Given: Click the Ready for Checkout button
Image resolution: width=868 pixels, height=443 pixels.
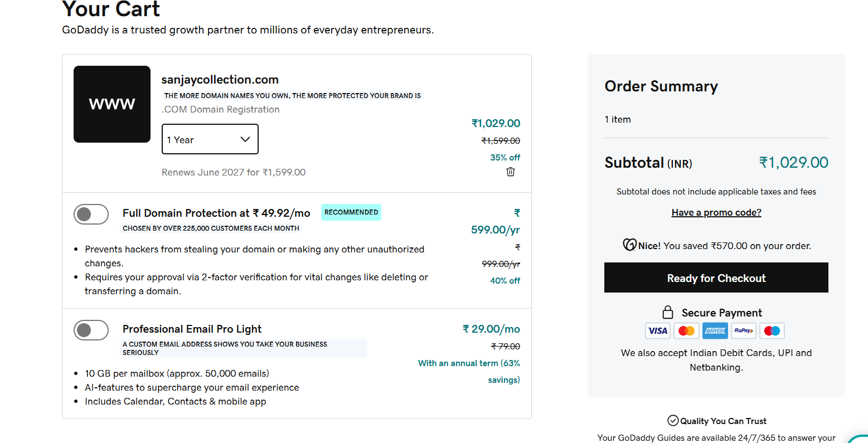Looking at the screenshot, I should [716, 278].
